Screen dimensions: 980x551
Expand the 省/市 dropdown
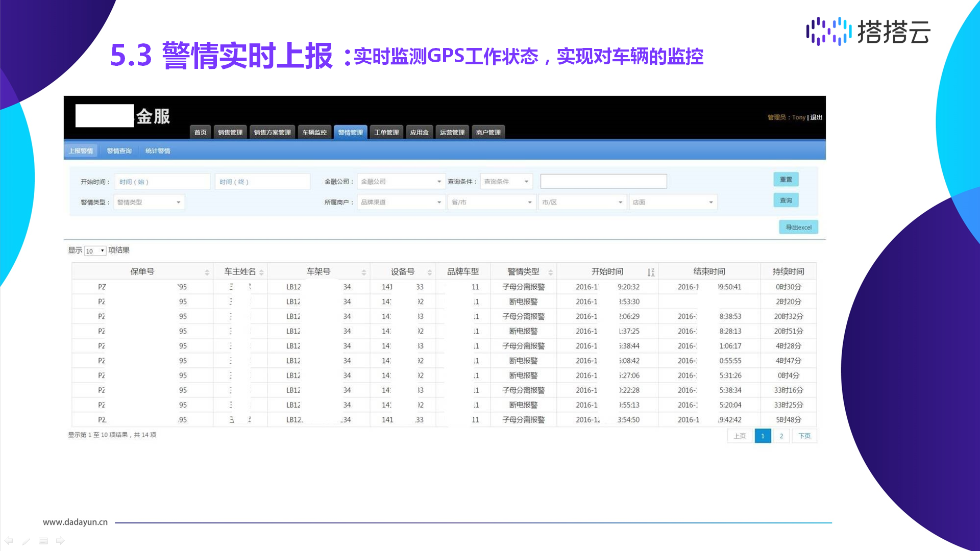click(x=492, y=203)
